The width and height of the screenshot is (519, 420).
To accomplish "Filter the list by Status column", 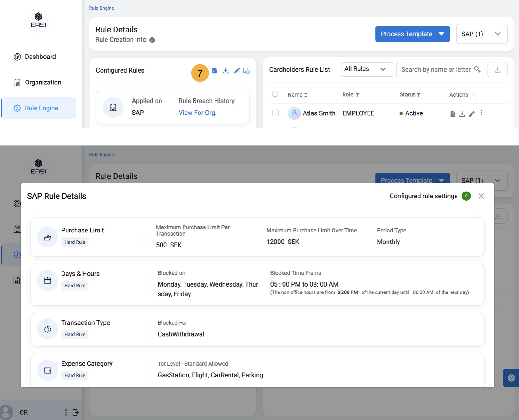I will point(419,95).
